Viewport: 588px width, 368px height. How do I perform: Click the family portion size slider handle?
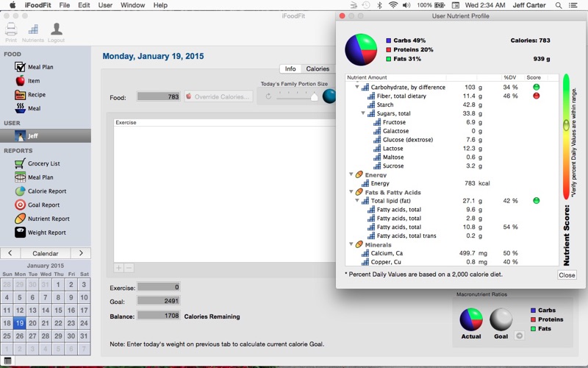pos(315,97)
